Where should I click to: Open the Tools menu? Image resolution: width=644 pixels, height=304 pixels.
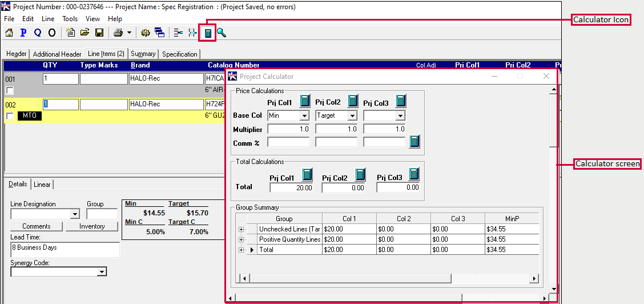point(70,19)
